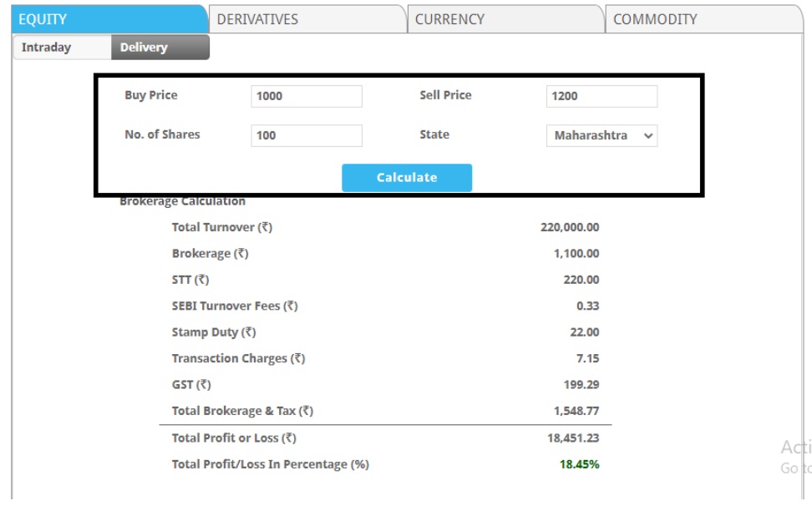
Task: Click the green 18.45% profit percentage
Action: pyautogui.click(x=581, y=464)
